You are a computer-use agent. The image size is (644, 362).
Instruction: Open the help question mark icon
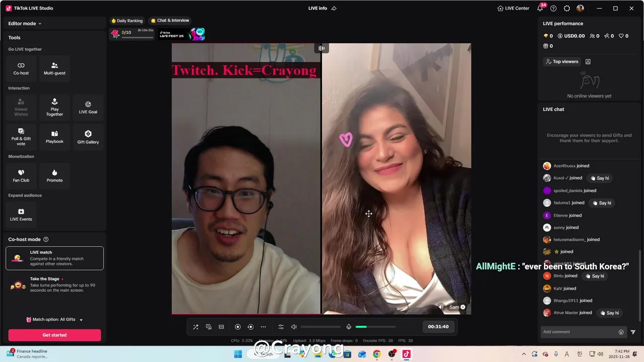tap(553, 8)
